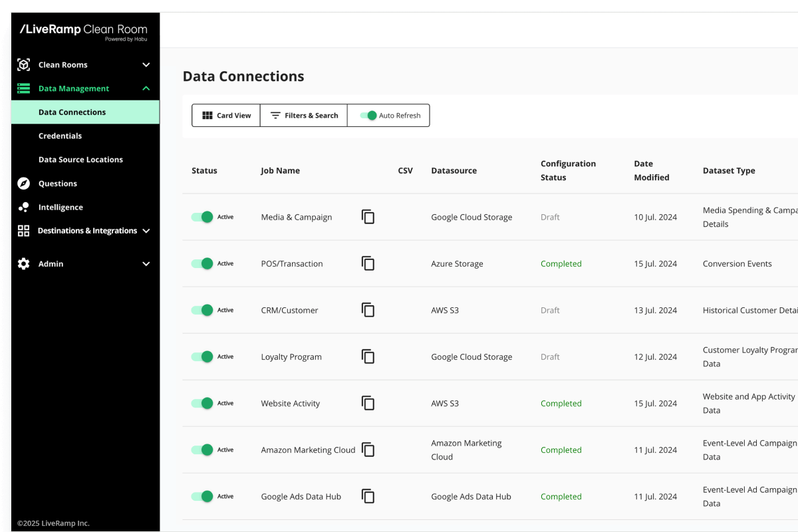
Task: Click Completed status for POS/Transaction
Action: (561, 264)
